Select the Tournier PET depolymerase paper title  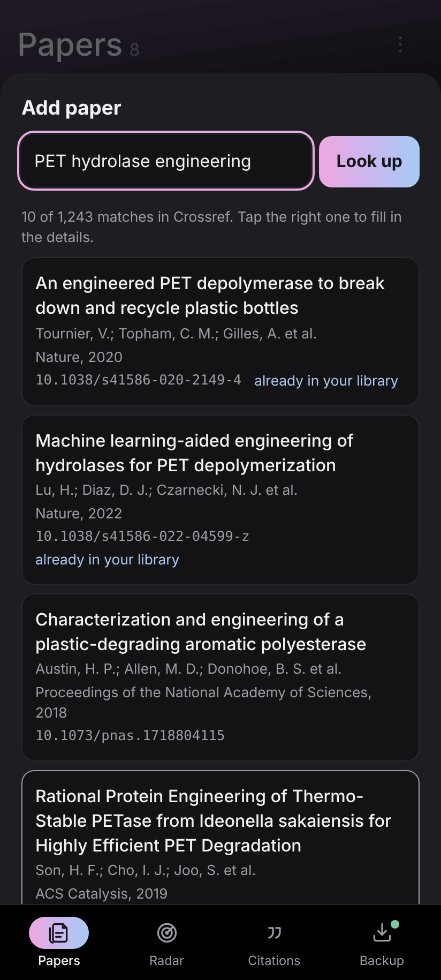[x=210, y=296]
